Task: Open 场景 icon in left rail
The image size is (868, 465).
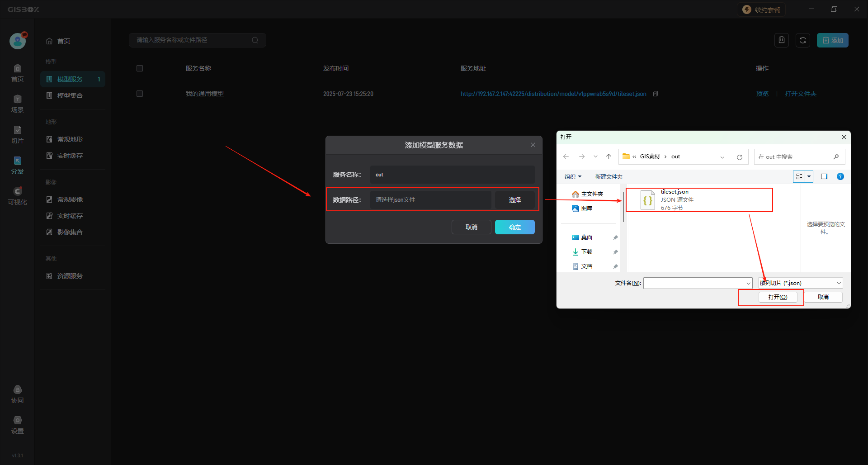Action: pyautogui.click(x=17, y=104)
